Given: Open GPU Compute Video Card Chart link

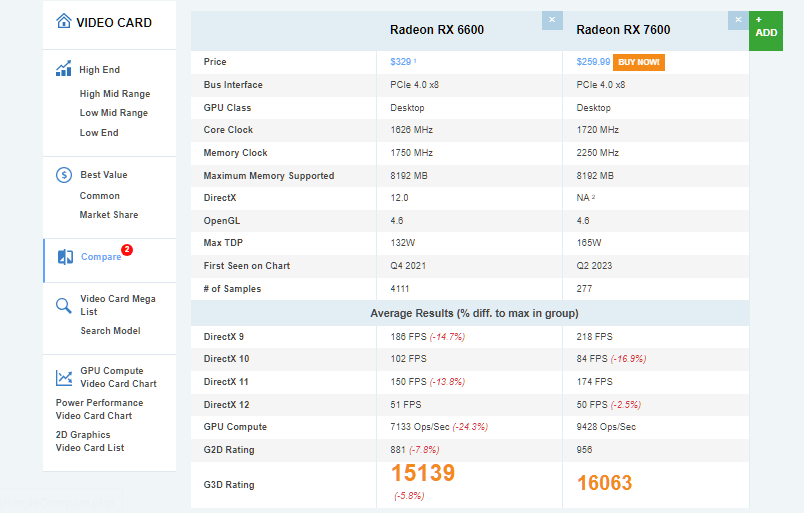Looking at the screenshot, I should (x=118, y=377).
